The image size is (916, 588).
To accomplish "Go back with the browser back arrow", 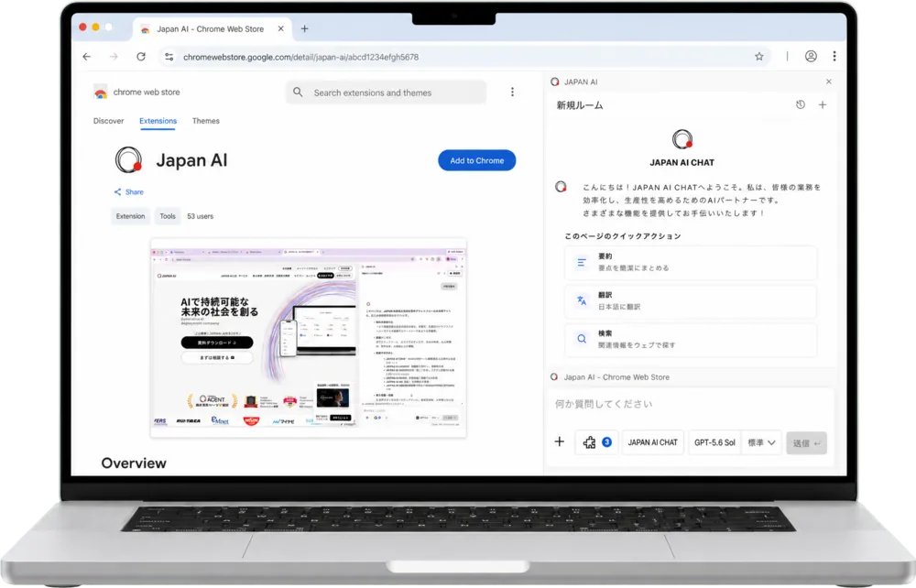I will click(86, 57).
